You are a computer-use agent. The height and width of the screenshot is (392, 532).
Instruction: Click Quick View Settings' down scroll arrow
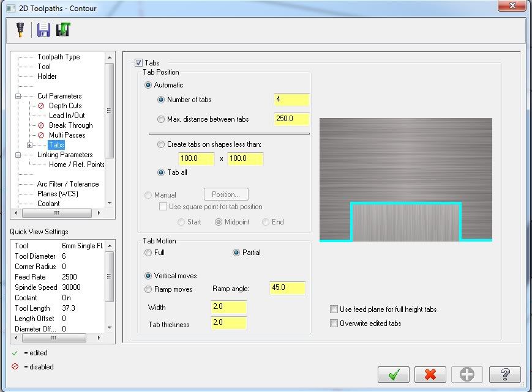tap(109, 327)
